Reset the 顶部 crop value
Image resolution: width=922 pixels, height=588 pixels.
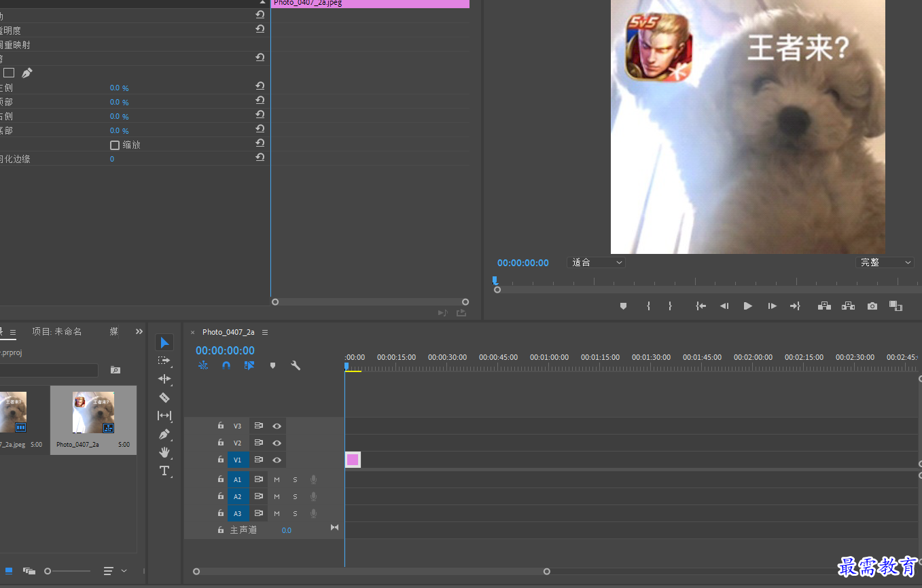tap(260, 100)
